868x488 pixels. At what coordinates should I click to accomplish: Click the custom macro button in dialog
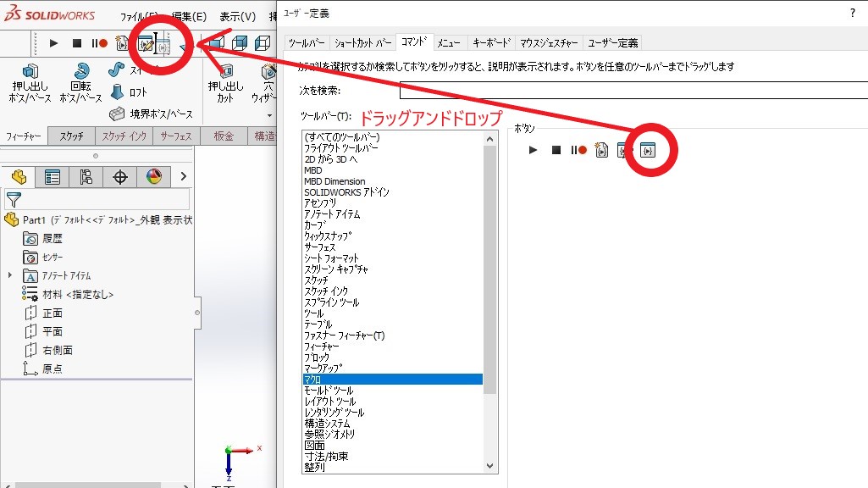648,150
